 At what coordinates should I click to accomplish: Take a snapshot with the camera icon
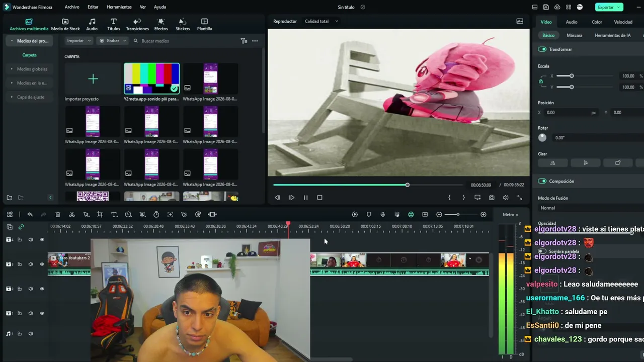coord(492,198)
